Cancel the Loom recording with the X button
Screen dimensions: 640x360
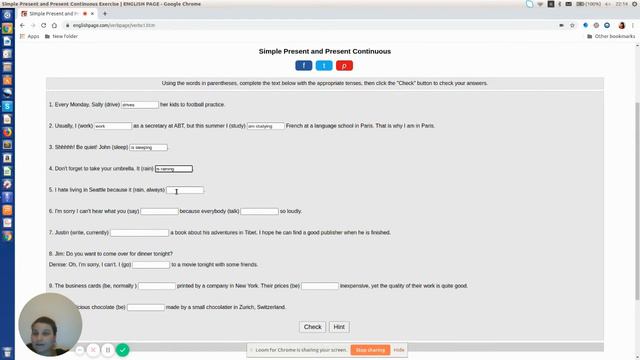pos(93,350)
